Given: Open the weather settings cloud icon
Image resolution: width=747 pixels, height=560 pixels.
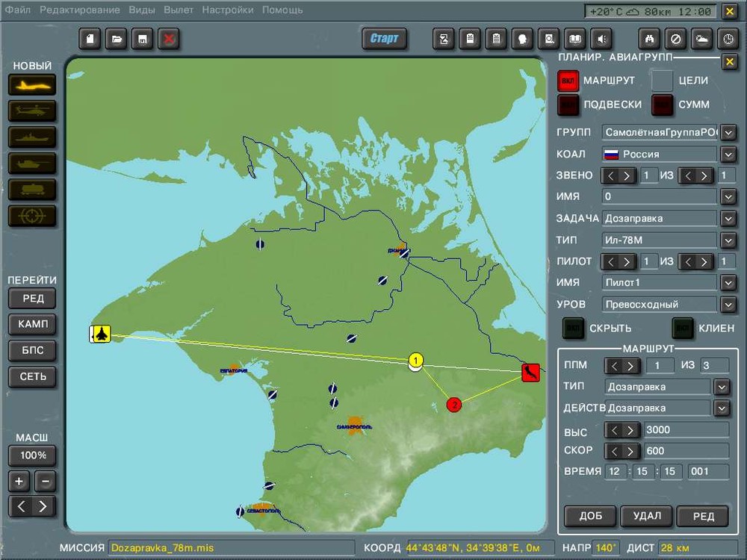Looking at the screenshot, I should pos(701,39).
